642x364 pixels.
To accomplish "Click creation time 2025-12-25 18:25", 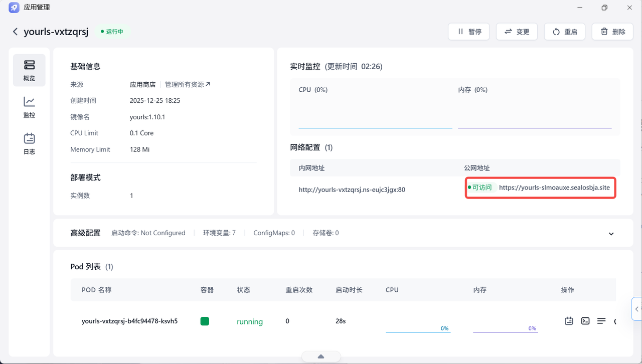I will [x=155, y=101].
